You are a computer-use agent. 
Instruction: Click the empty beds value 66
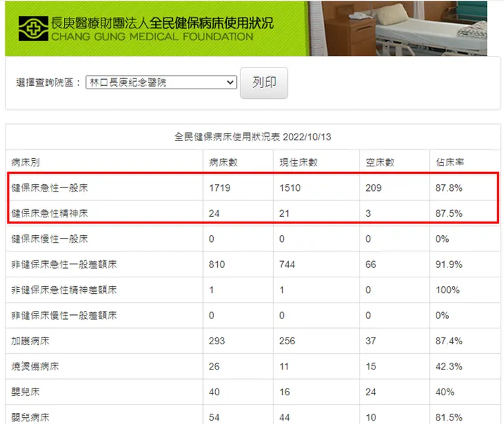point(371,264)
